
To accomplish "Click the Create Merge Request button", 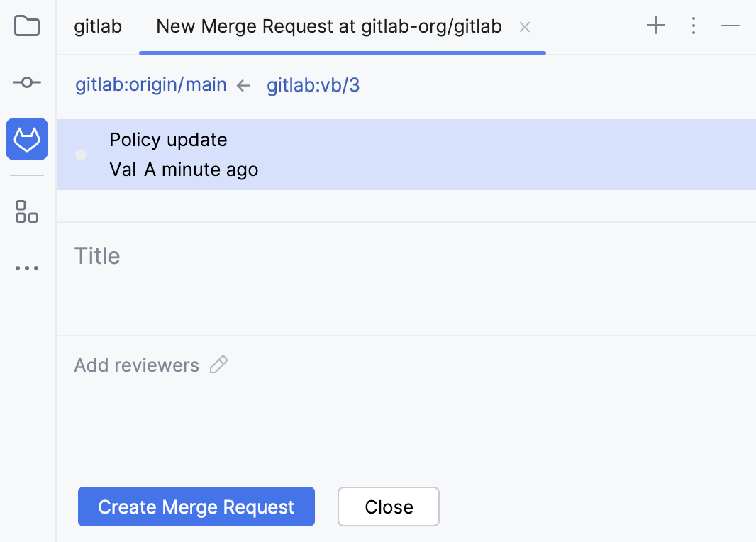I will 196,507.
